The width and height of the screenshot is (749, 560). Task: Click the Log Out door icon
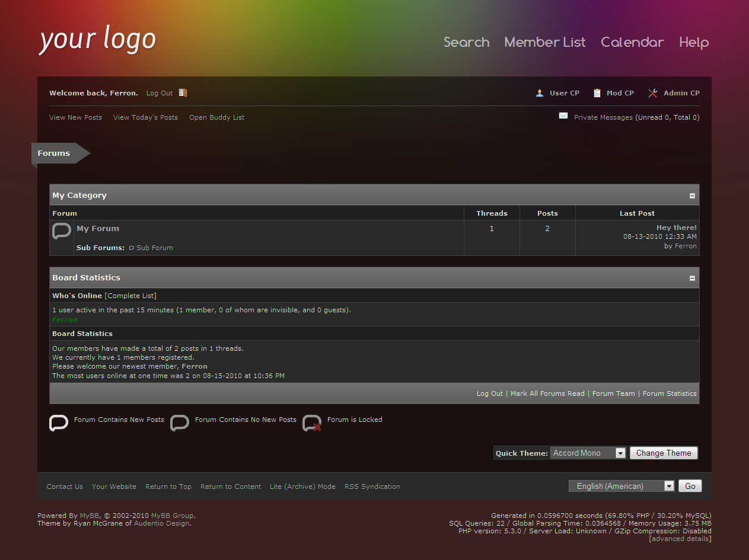183,93
